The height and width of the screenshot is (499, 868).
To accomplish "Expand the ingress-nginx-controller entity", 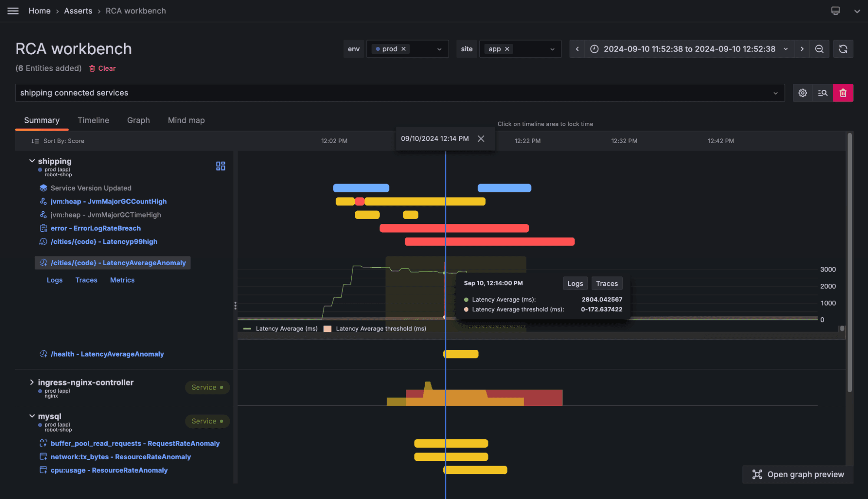I will [31, 382].
